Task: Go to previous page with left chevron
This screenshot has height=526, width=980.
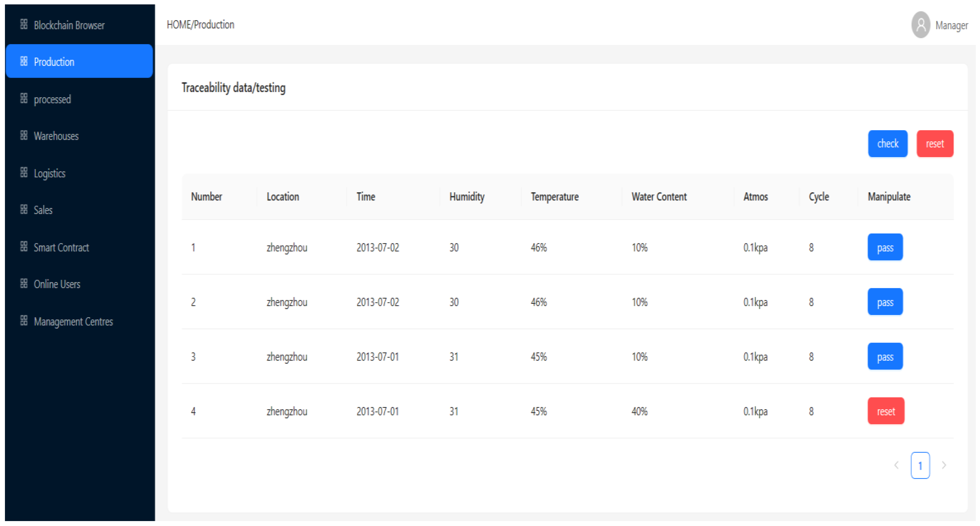Action: [896, 465]
